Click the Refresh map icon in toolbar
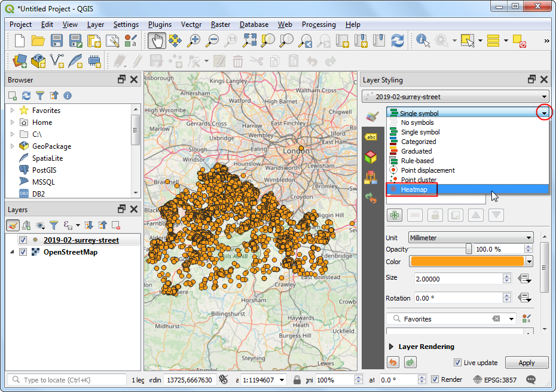Image resolution: width=556 pixels, height=392 pixels. click(397, 41)
